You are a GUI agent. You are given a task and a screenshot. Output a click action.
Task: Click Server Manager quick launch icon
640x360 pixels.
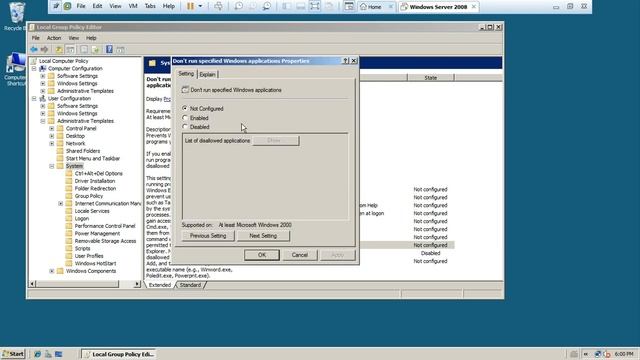tap(48, 354)
